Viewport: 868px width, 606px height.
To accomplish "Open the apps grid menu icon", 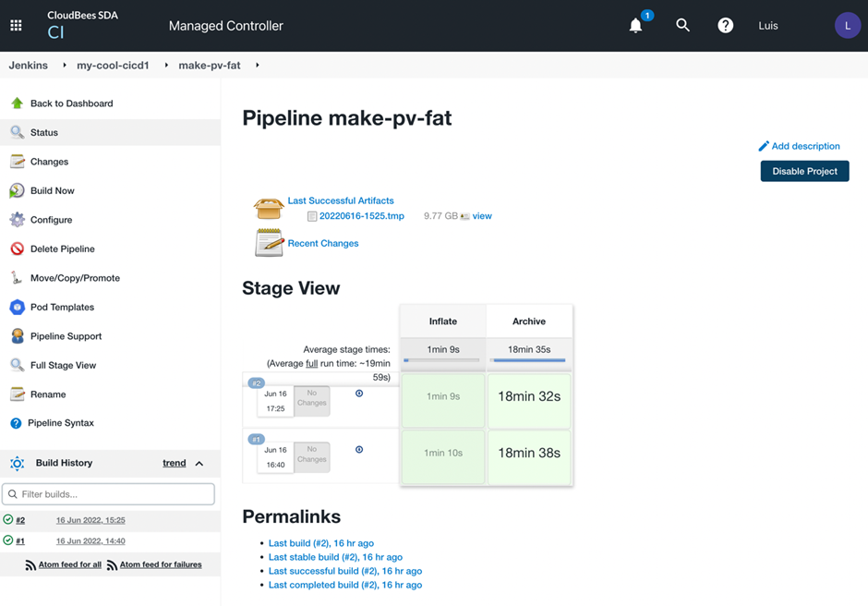I will click(16, 26).
